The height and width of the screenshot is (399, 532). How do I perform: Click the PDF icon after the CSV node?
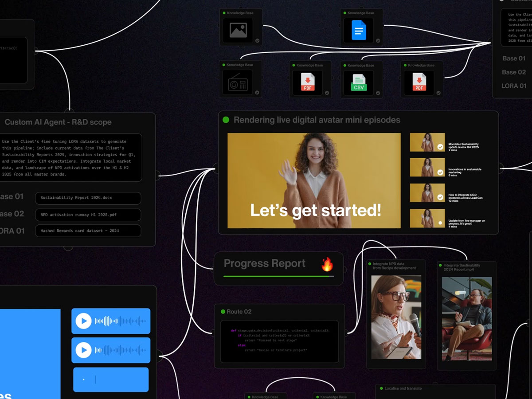(419, 82)
